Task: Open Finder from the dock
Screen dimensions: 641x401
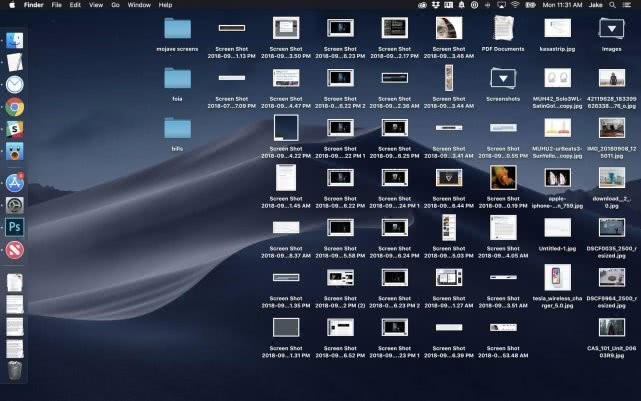Action: pyautogui.click(x=15, y=40)
